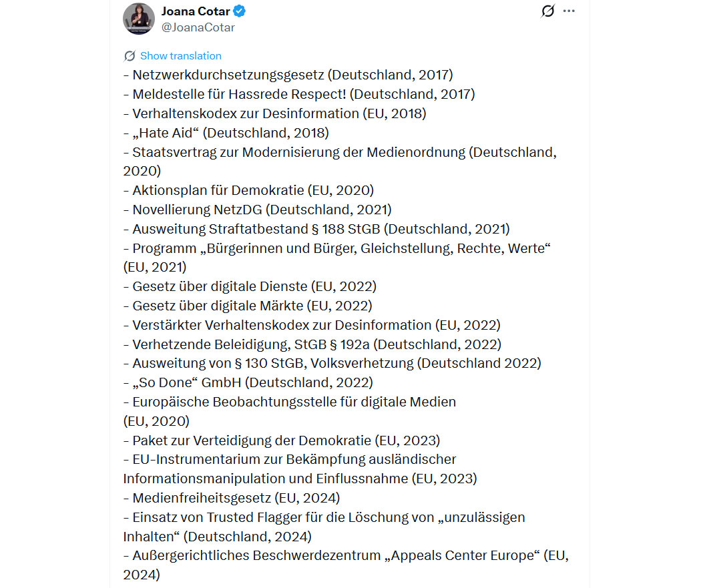Click the Europäische Beobachtungsstelle für digitale Medien line
The height and width of the screenshot is (588, 701).
click(290, 402)
